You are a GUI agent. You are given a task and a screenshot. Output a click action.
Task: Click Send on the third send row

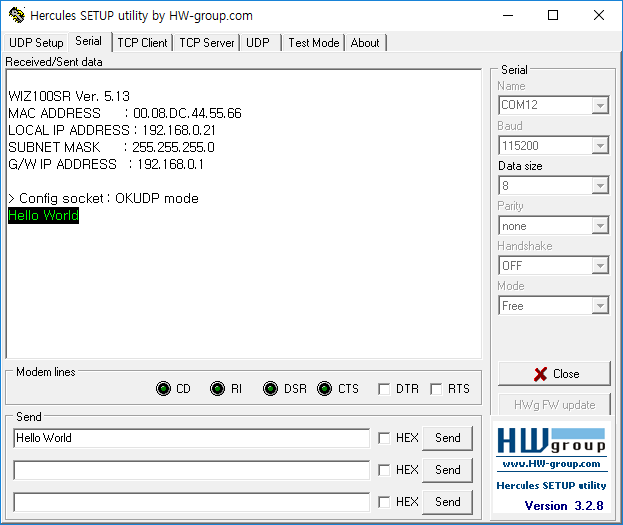(447, 502)
